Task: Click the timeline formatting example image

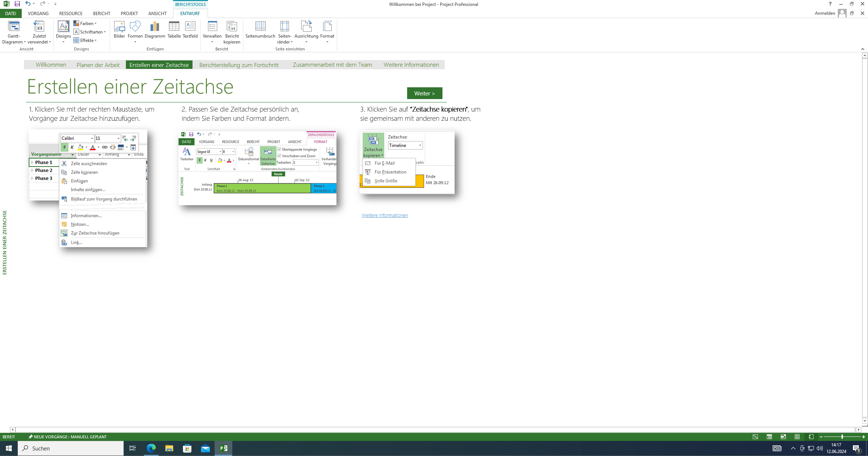Action: click(257, 168)
